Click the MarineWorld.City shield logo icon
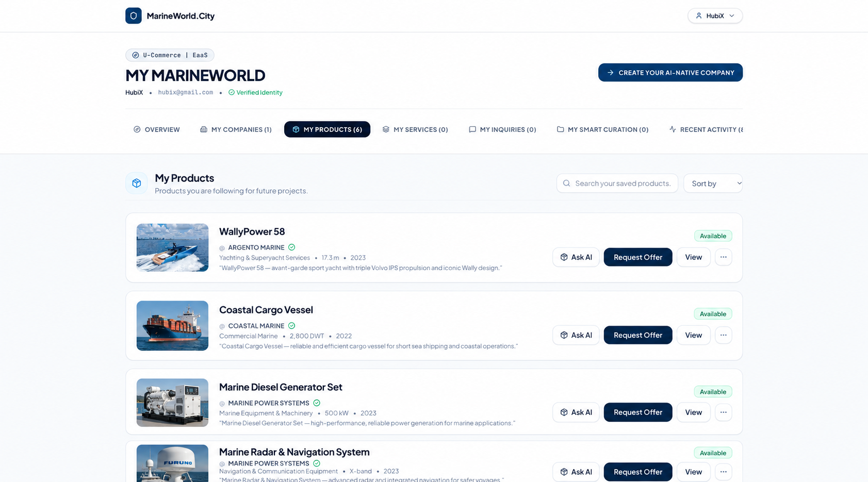 134,16
